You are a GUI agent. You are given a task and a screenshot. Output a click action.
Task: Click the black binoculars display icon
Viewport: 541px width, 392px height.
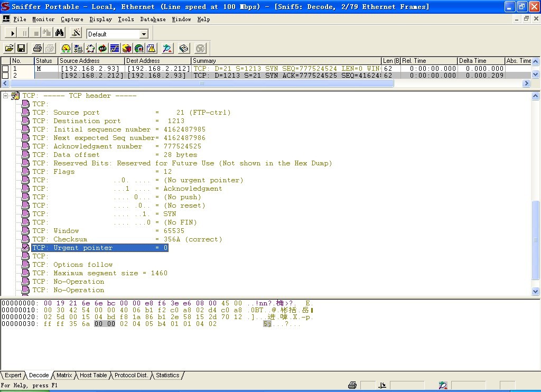click(59, 33)
